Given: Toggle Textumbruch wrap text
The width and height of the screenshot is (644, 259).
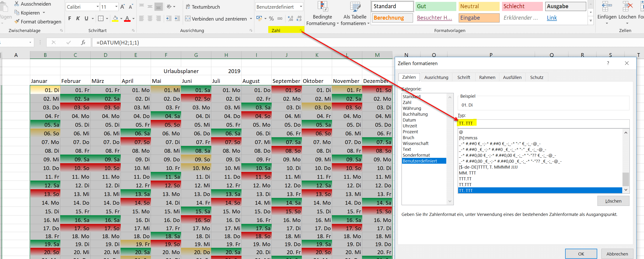Looking at the screenshot, I should pos(203,7).
